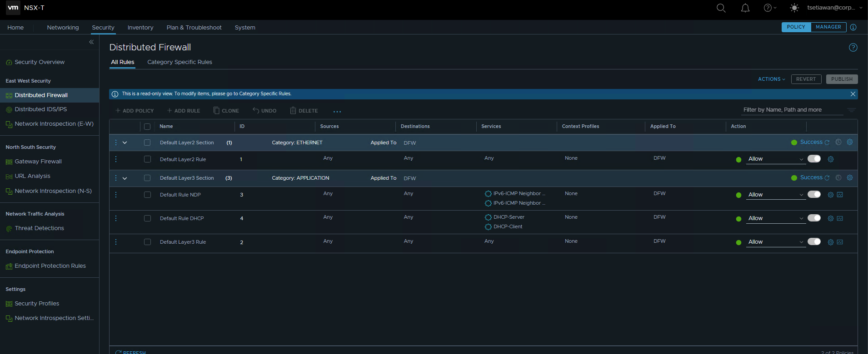Screen dimensions: 868x354
Task: Go to the Home top menu
Action: coord(15,28)
